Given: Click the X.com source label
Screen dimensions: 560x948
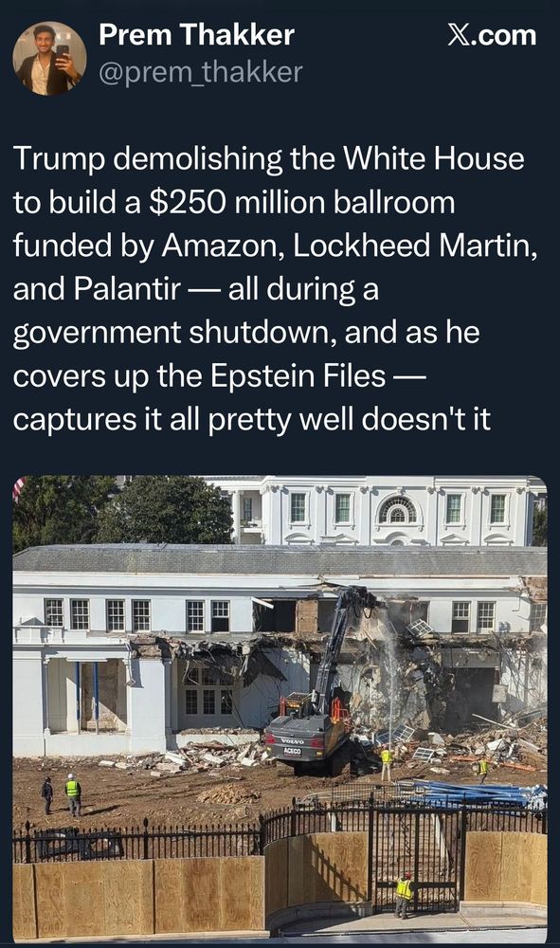Looking at the screenshot, I should 492,35.
